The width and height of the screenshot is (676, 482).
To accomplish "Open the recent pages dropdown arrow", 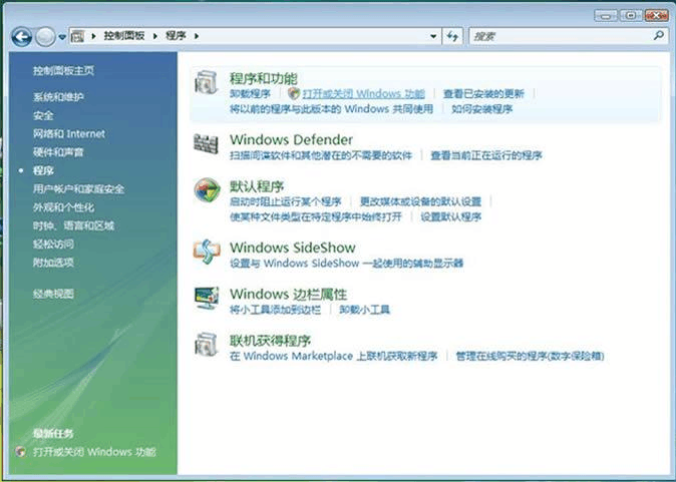I will point(62,36).
